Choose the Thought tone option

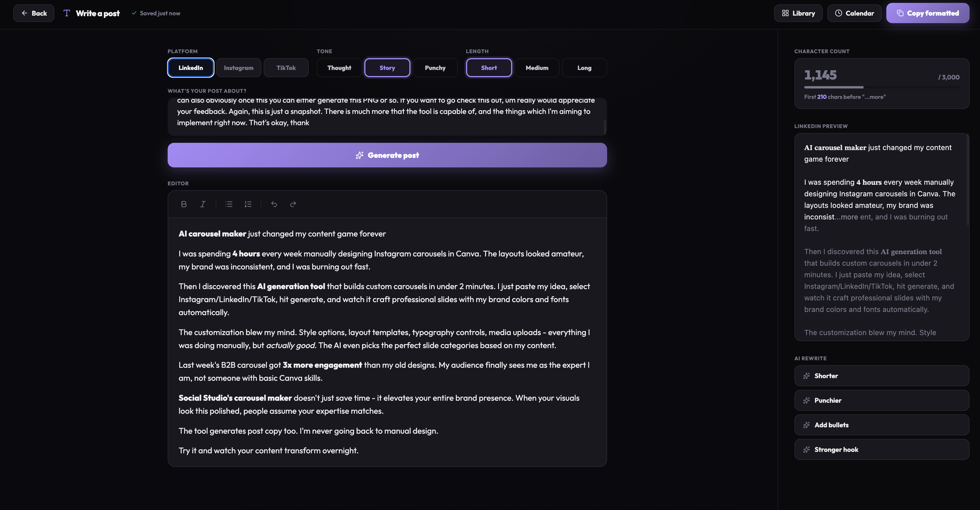pos(339,68)
